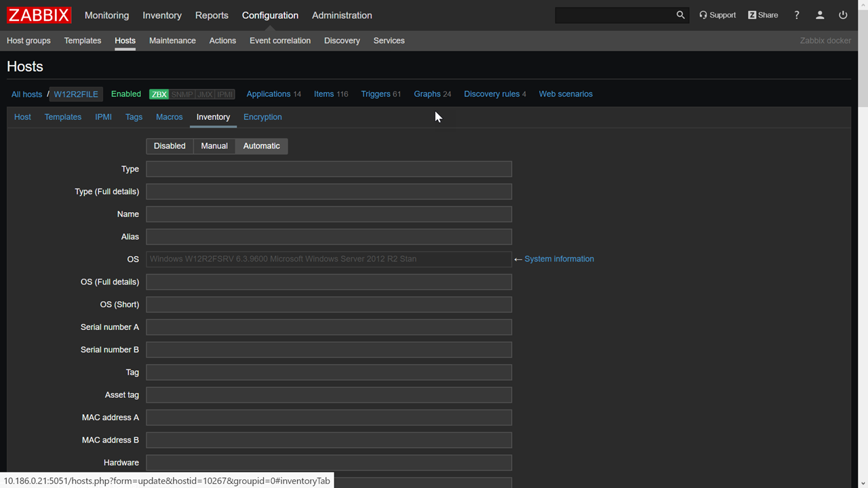Open the Administration menu
868x488 pixels.
(342, 15)
